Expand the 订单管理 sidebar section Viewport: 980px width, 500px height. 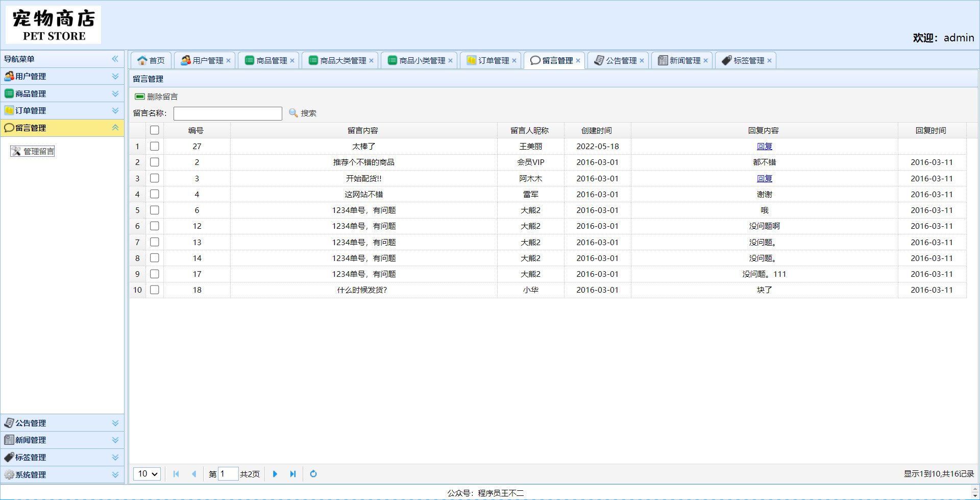(115, 110)
